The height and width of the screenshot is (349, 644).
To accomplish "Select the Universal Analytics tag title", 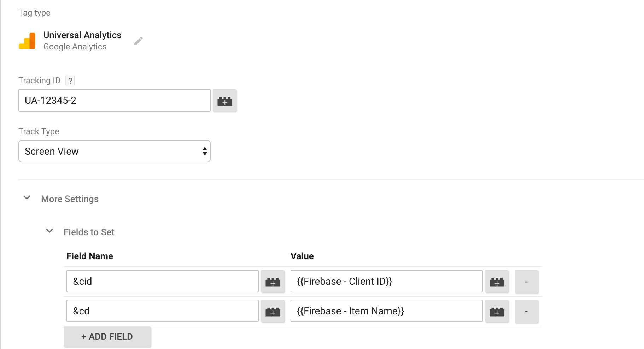I will [82, 35].
